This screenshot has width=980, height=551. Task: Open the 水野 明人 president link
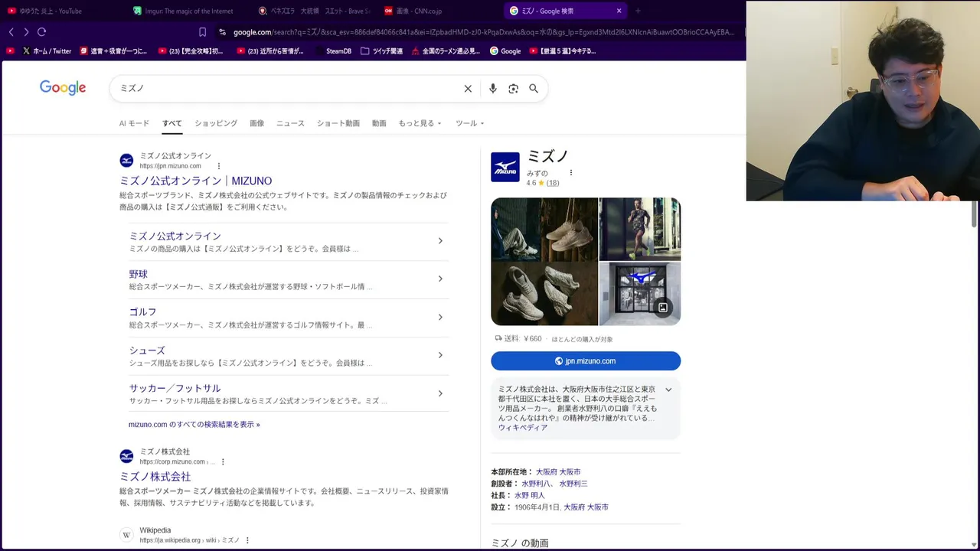pos(529,495)
